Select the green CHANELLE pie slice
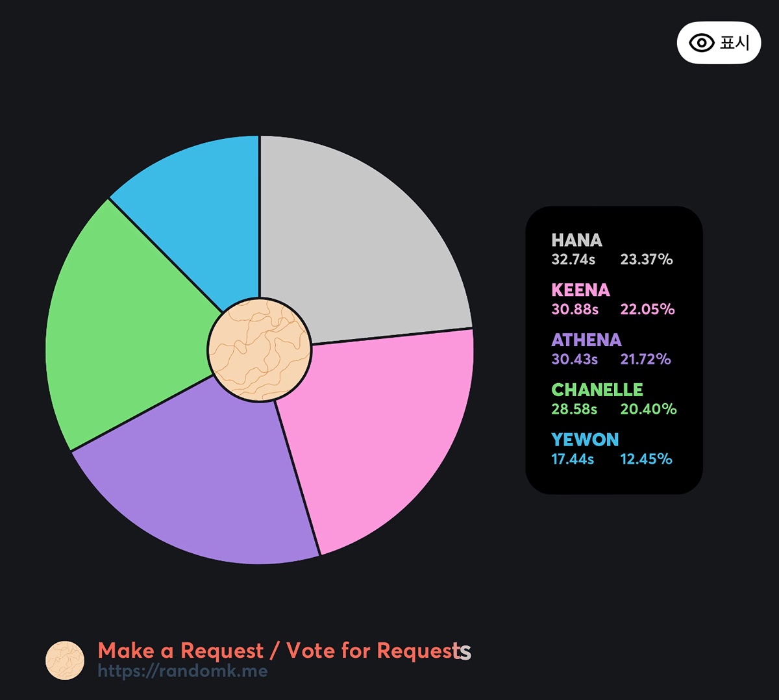Image resolution: width=779 pixels, height=700 pixels. 123,325
